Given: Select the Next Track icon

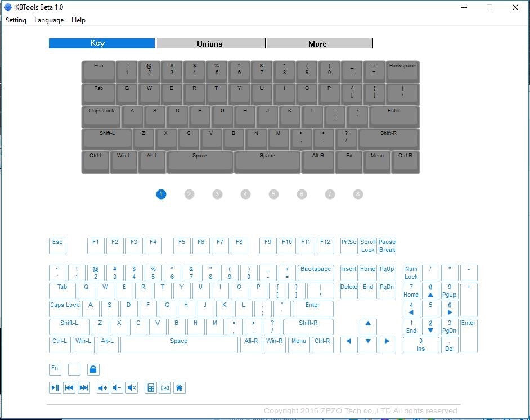Looking at the screenshot, I should (83, 387).
